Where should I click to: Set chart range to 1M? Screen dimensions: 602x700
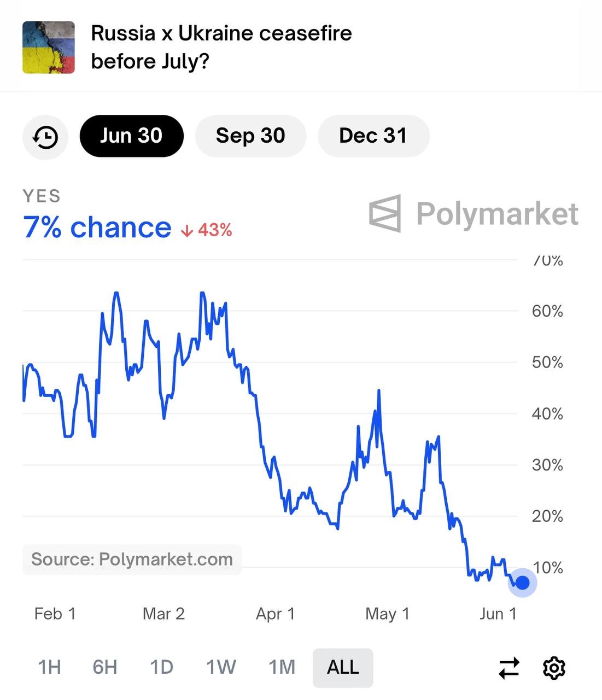(282, 667)
